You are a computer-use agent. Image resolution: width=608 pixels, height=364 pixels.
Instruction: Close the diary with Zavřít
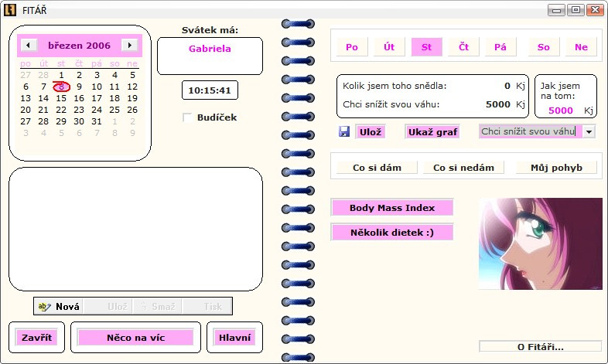pos(37,337)
